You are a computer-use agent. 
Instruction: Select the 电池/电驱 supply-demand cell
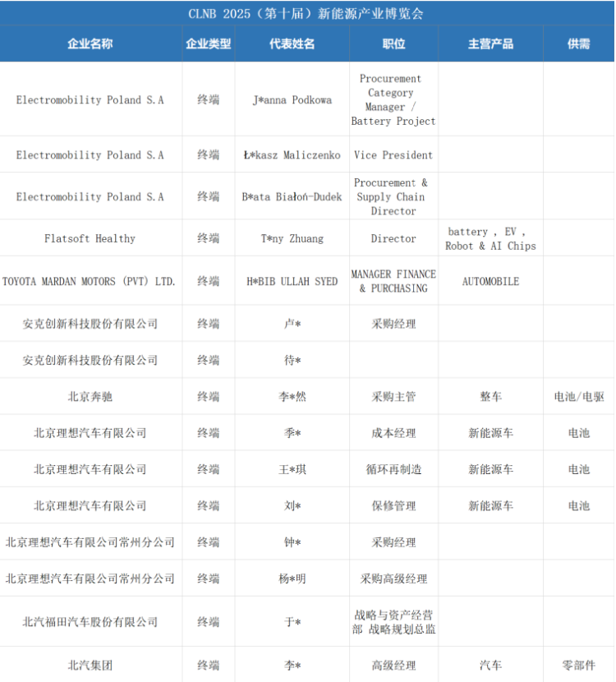pyautogui.click(x=578, y=397)
